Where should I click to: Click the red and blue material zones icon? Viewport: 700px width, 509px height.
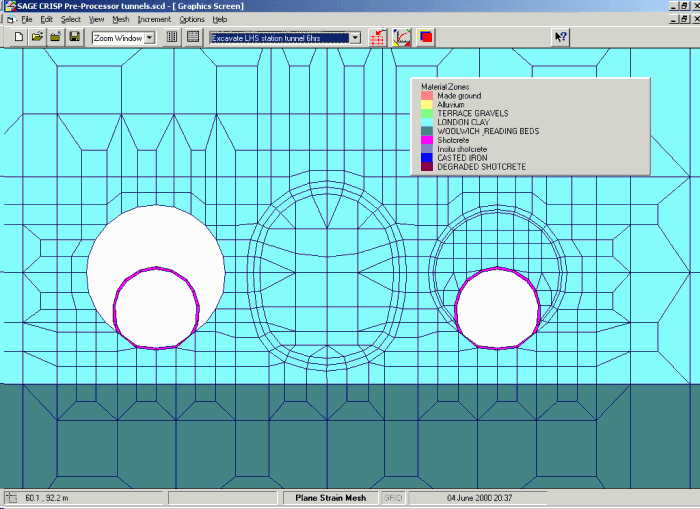pos(426,38)
